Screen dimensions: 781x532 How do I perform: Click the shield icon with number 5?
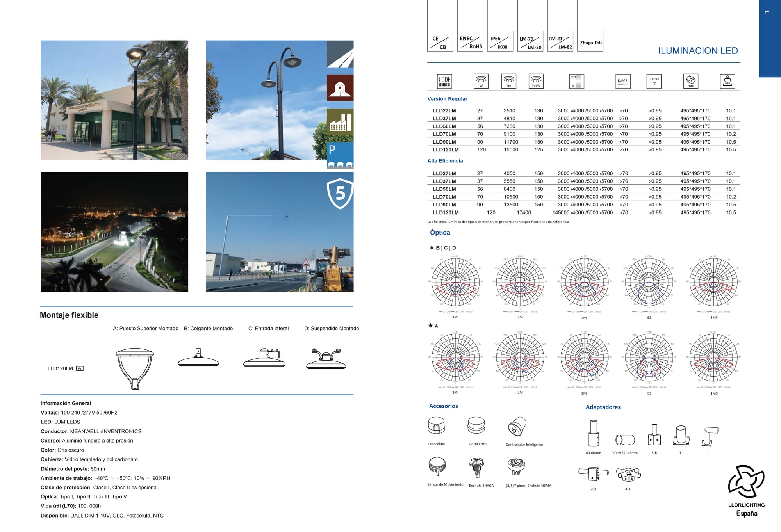pos(340,193)
